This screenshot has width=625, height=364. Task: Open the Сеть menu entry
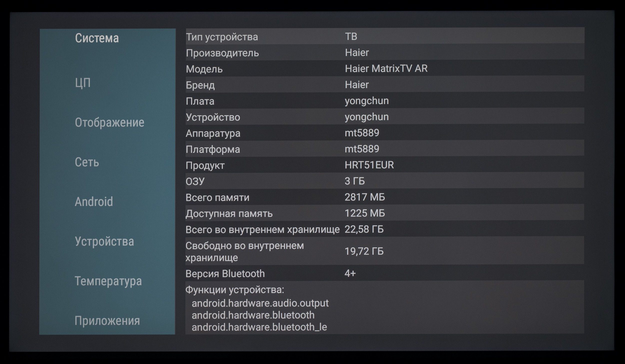[87, 162]
